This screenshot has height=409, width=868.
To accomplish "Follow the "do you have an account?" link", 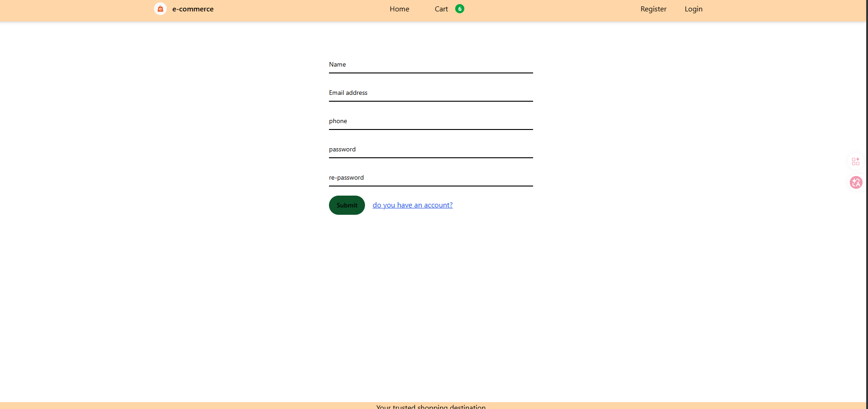I will [412, 205].
